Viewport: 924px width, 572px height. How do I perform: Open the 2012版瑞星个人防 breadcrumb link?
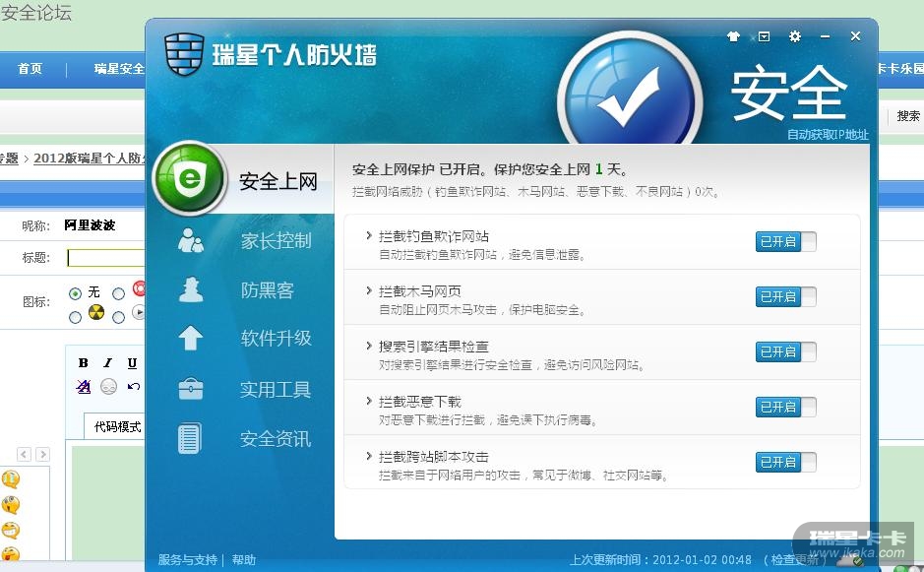click(90, 159)
